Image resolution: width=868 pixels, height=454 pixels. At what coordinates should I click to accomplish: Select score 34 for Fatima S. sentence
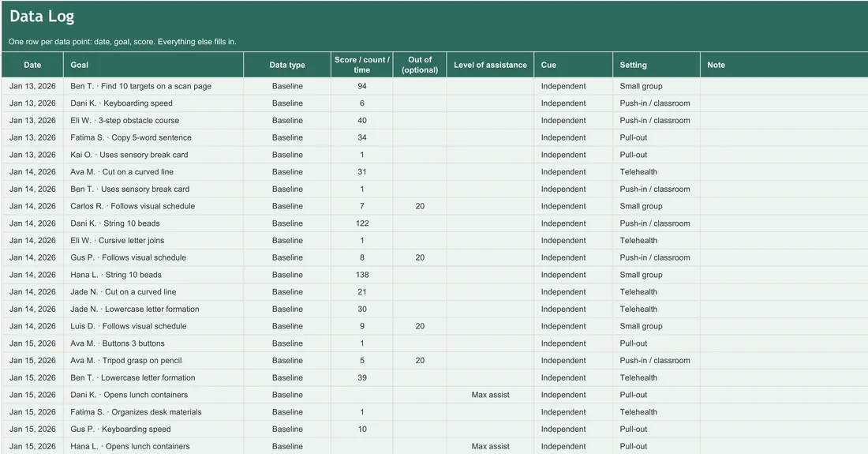point(362,137)
